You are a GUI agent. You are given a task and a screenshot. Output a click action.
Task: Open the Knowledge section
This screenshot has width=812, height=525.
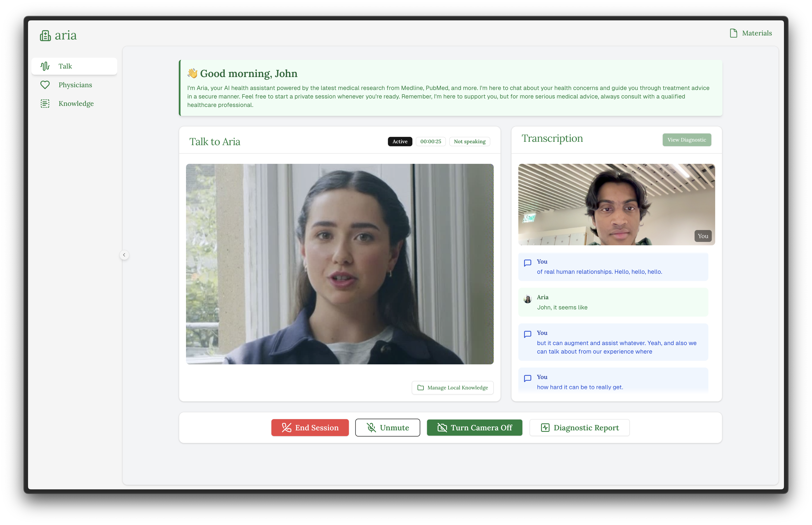[76, 104]
